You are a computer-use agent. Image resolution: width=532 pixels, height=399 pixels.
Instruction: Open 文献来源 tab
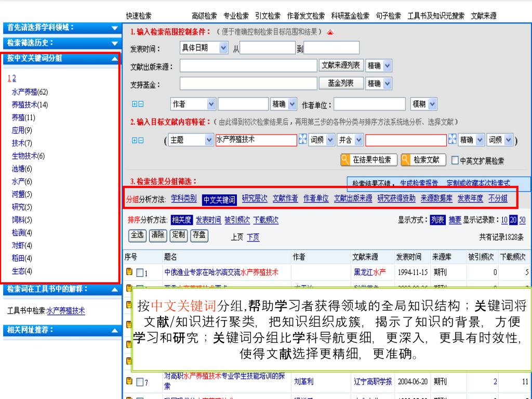point(484,16)
